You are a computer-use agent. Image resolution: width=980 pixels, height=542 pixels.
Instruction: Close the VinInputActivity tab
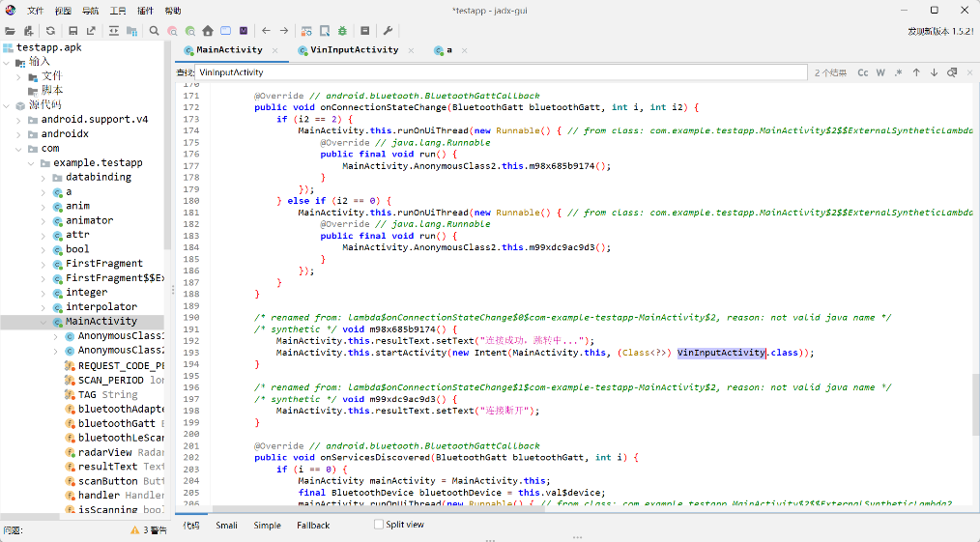(x=411, y=50)
